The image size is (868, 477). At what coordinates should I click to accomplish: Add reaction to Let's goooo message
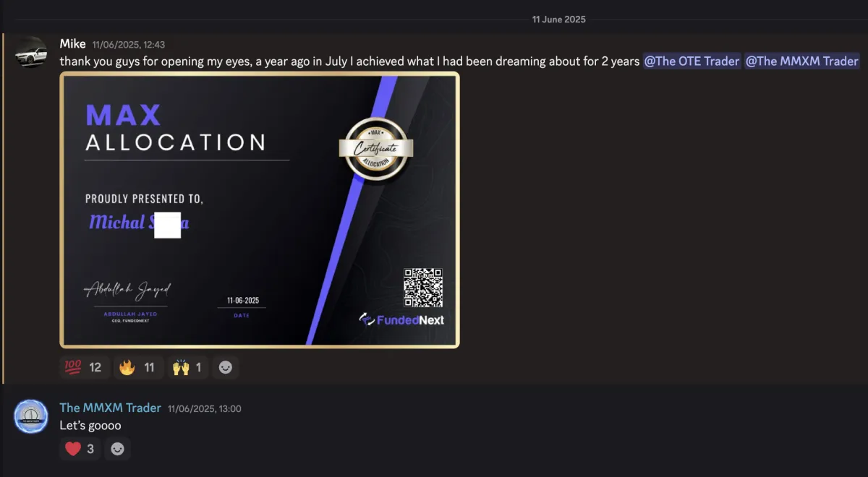[117, 449]
